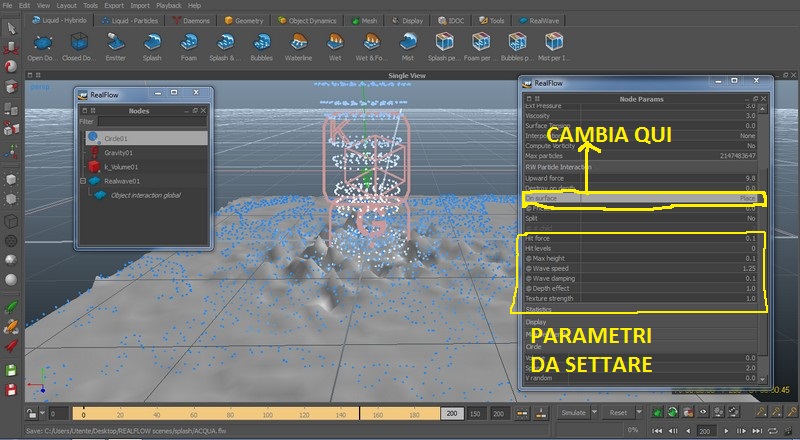Click the Open Domain shelf icon
The height and width of the screenshot is (440, 800).
[43, 42]
